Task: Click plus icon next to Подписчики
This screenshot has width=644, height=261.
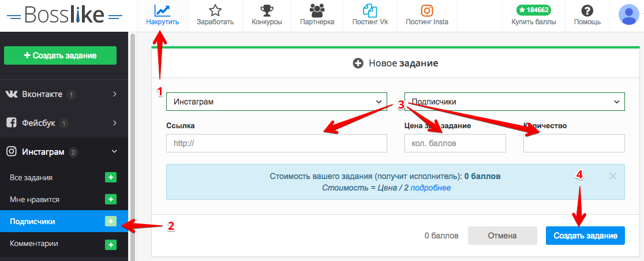Action: [x=111, y=221]
